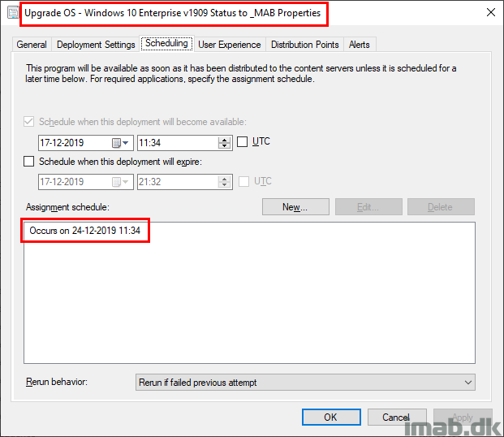Click the deployment properties window icon in title bar
This screenshot has width=504, height=437.
(x=13, y=13)
